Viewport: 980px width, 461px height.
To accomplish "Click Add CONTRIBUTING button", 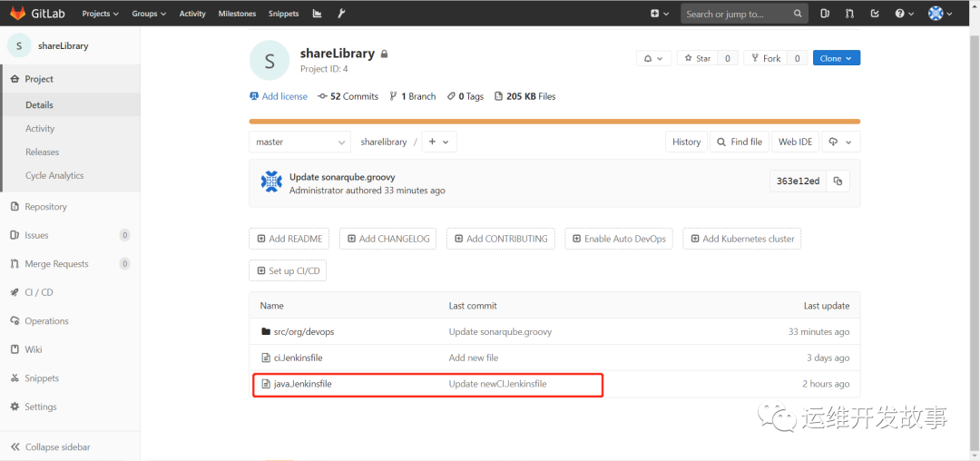I will (501, 239).
